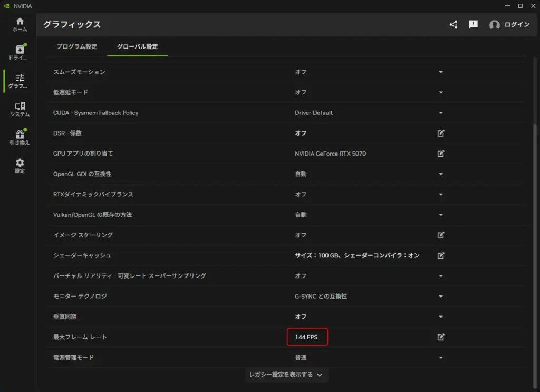Minimize the NVIDIA window
Screen dimensions: 540x392
pyautogui.click(x=507, y=6)
